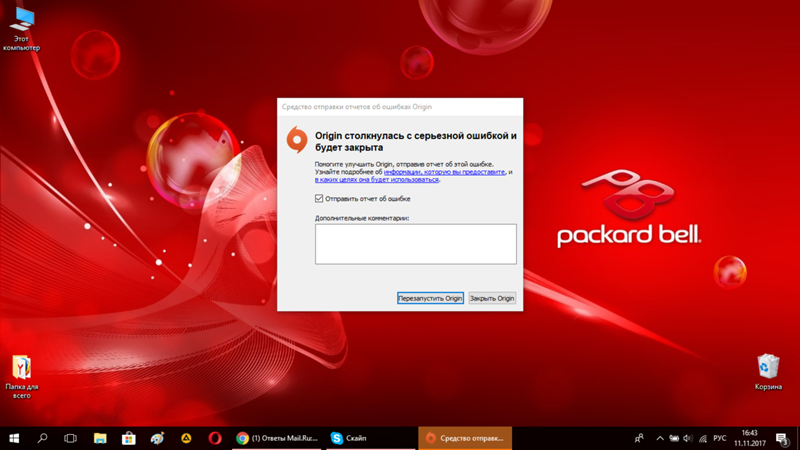Switch the 'РУС' input language indicator
This screenshot has width=800, height=450.
point(719,438)
